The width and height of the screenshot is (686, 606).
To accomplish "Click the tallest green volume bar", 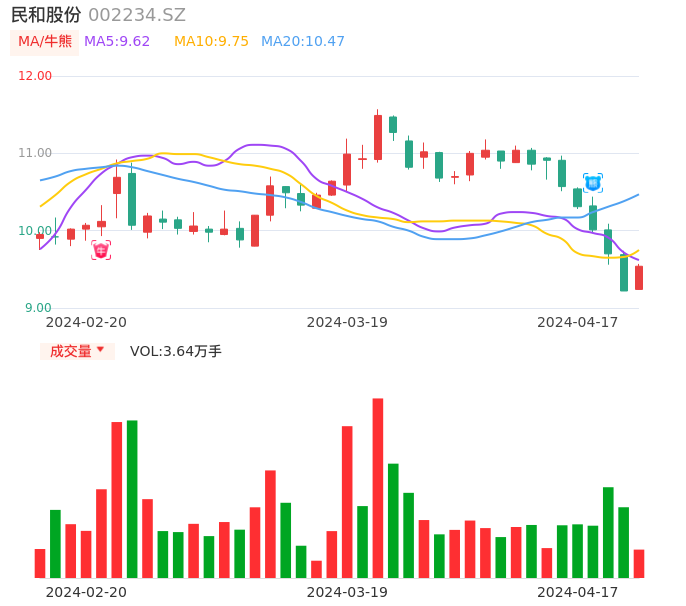I will pos(132,498).
